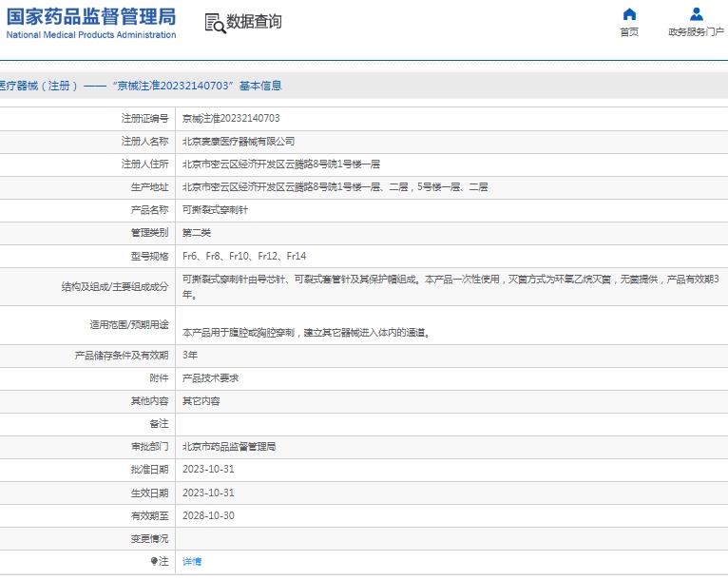This screenshot has width=728, height=580.
Task: Click the 批准日期 field label
Action: coord(149,470)
